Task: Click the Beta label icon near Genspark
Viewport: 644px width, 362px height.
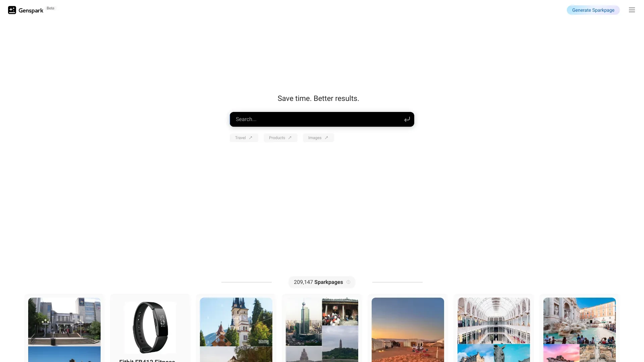Action: [x=50, y=8]
